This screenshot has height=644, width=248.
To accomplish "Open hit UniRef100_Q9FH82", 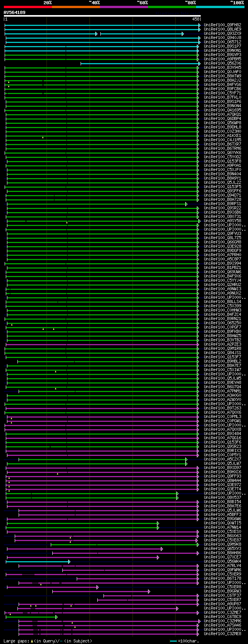I will pos(222,25).
